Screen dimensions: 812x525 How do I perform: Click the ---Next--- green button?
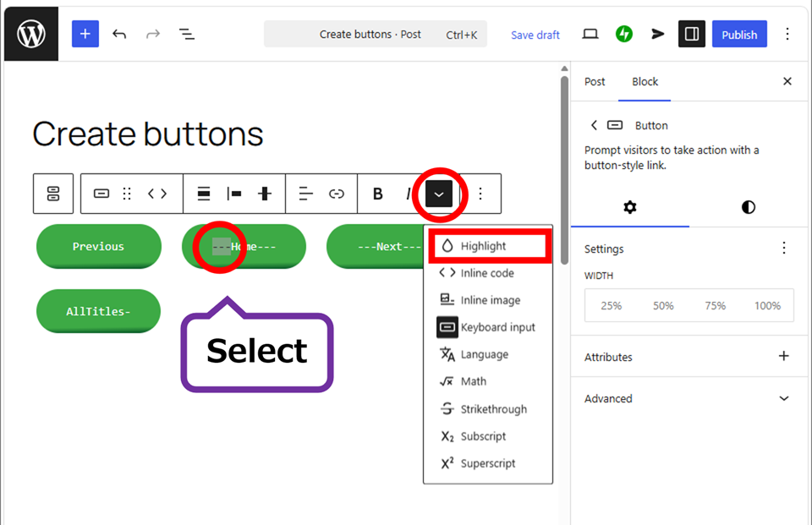376,247
